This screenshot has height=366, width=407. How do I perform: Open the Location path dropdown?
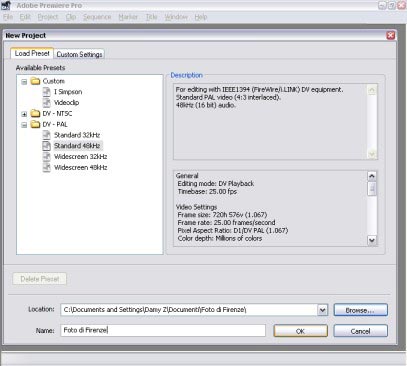pyautogui.click(x=322, y=310)
